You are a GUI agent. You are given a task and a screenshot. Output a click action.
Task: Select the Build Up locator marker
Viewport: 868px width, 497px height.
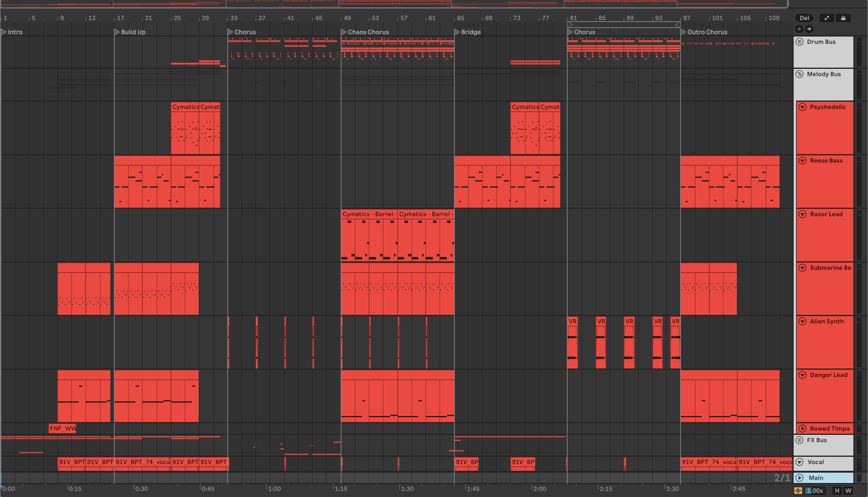117,32
